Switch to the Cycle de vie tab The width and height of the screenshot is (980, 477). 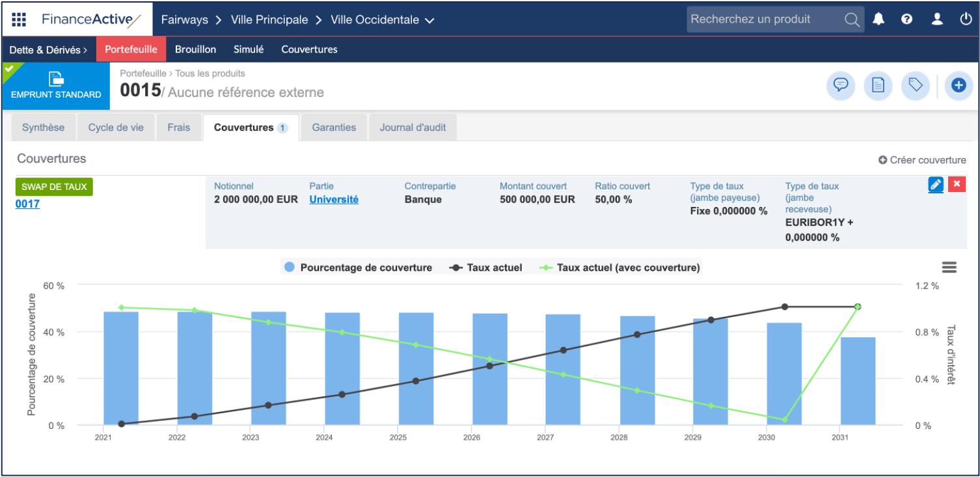[116, 128]
